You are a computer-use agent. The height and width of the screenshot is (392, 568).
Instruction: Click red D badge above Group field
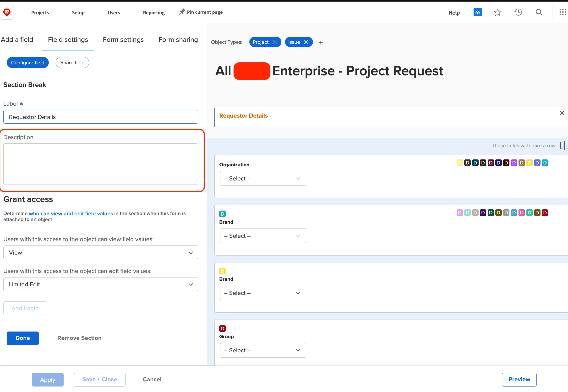click(222, 328)
